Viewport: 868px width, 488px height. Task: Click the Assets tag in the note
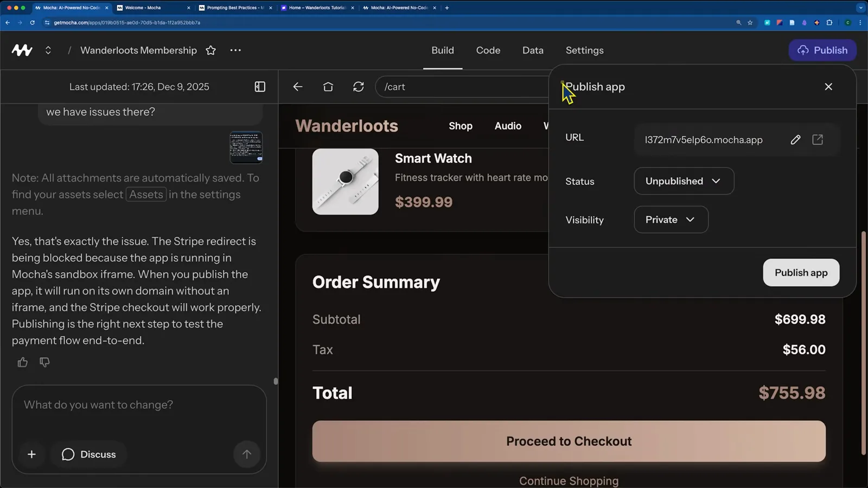tap(146, 195)
